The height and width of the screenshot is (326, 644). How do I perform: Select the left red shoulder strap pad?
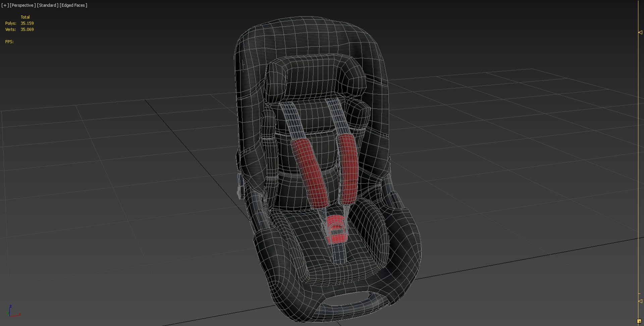click(x=309, y=173)
